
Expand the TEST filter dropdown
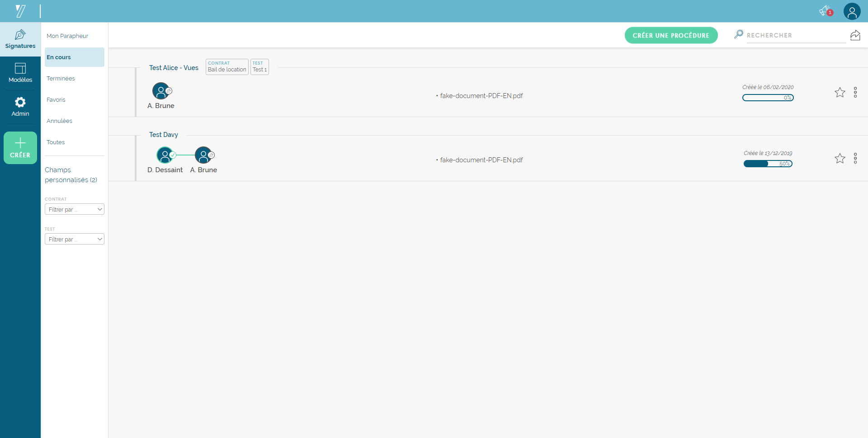tap(75, 239)
